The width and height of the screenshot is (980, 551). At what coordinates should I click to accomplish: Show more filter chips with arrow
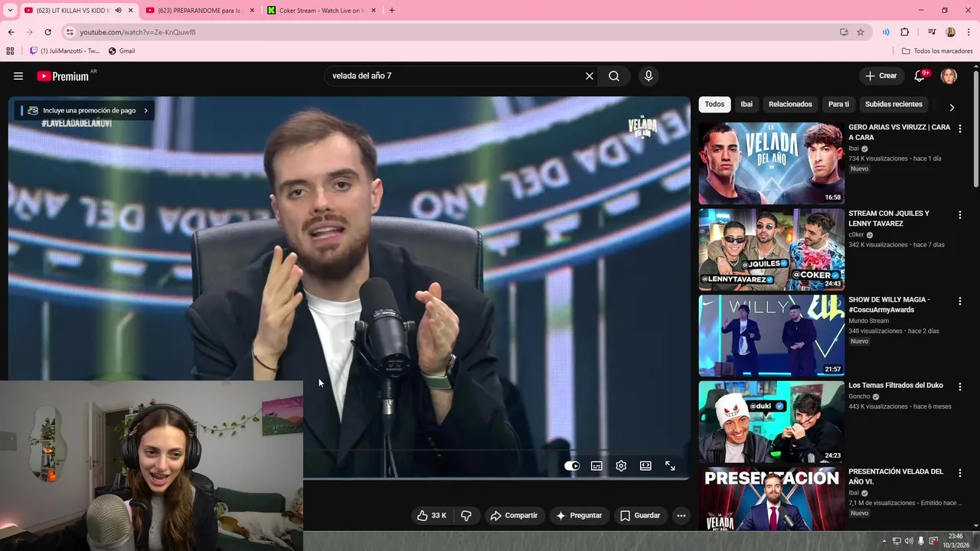coord(952,107)
